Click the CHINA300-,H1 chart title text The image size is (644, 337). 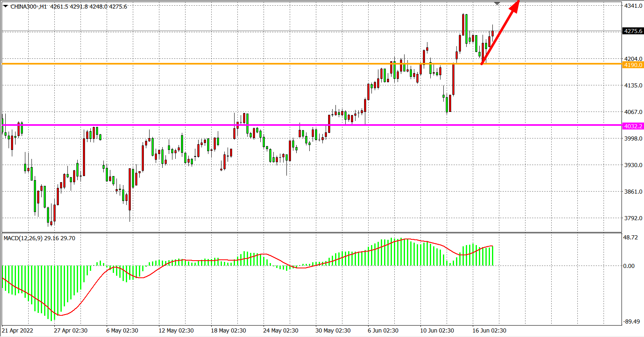[x=29, y=7]
